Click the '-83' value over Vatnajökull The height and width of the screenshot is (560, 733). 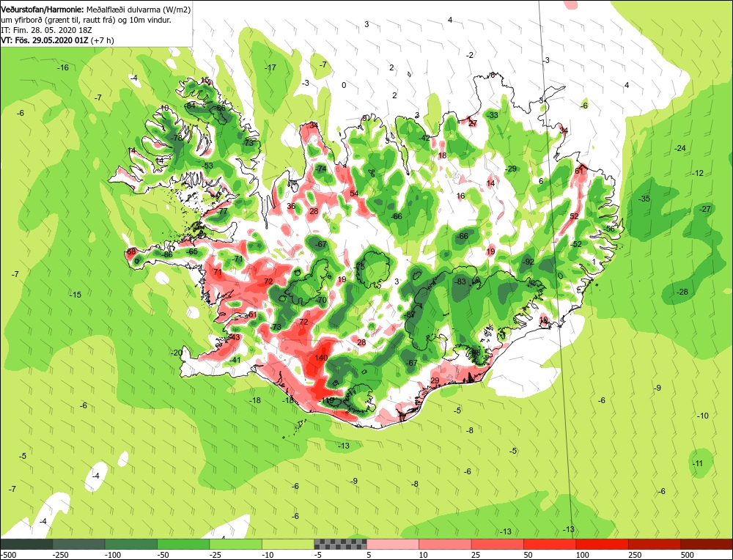[x=460, y=281]
